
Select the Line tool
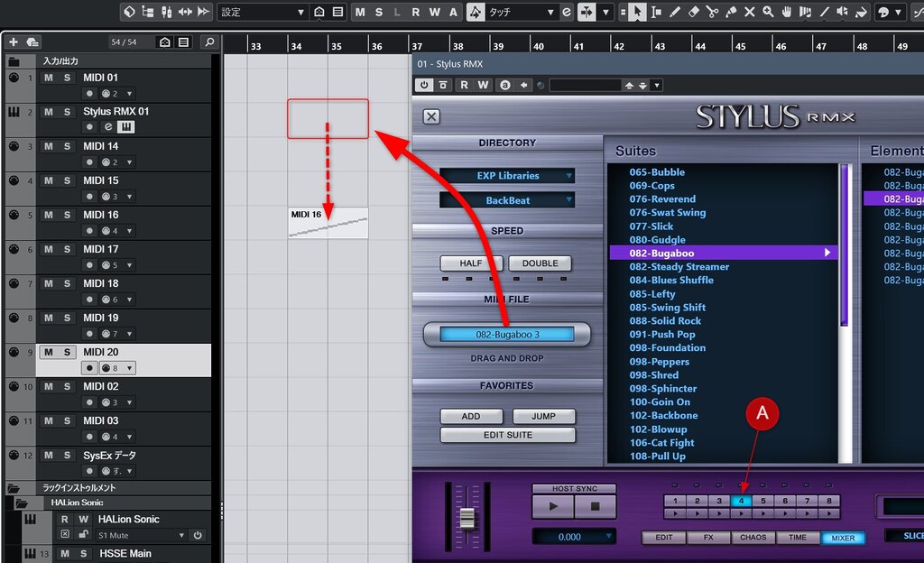[824, 12]
